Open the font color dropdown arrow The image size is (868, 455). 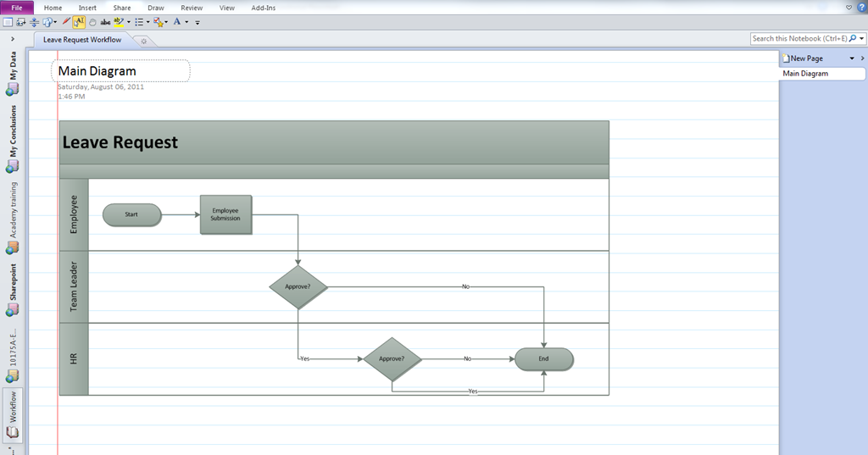186,22
